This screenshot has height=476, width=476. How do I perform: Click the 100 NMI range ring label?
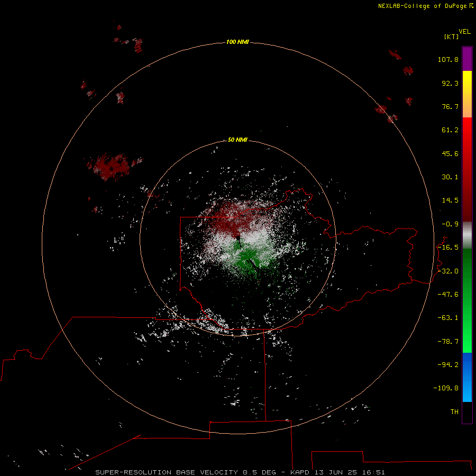237,42
